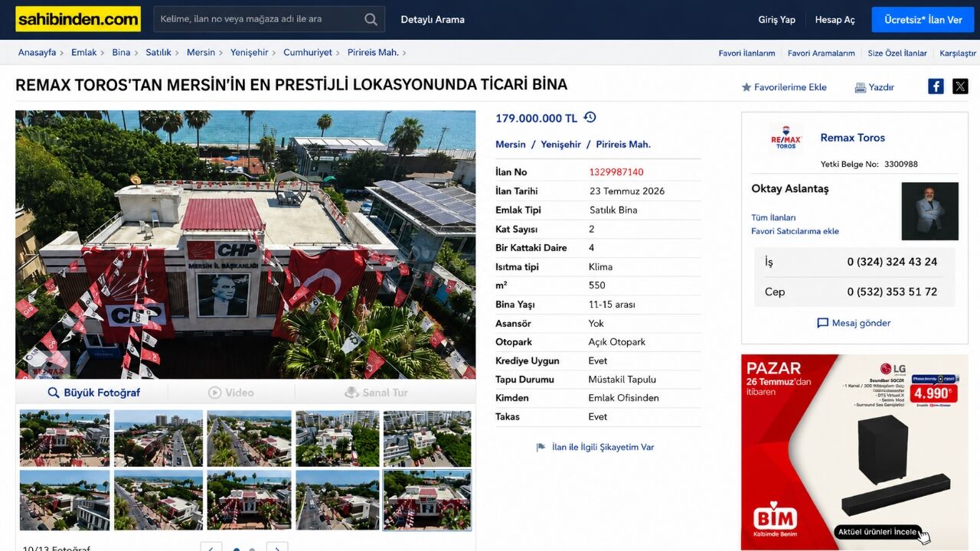
Task: Click Mersin location link below the price
Action: (x=511, y=145)
